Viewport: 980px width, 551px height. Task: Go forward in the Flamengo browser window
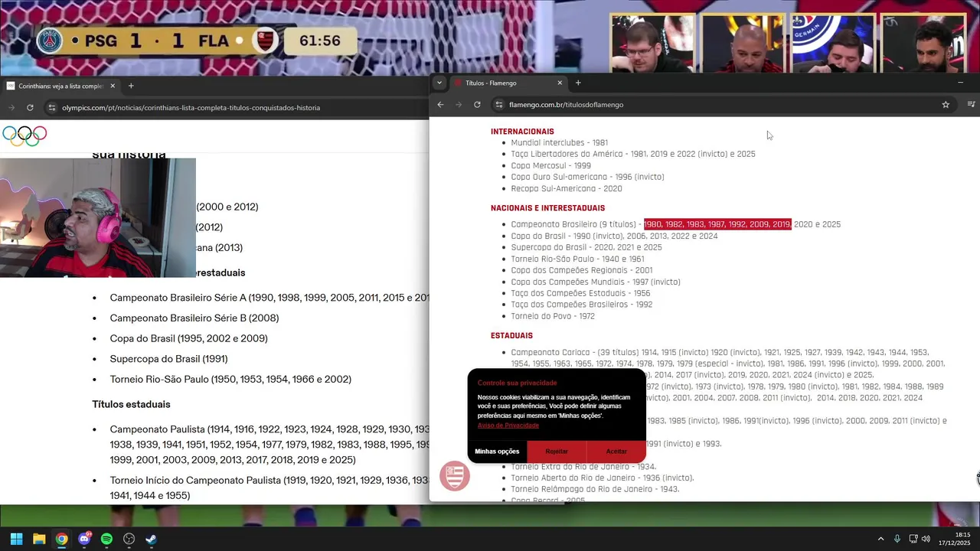coord(459,105)
